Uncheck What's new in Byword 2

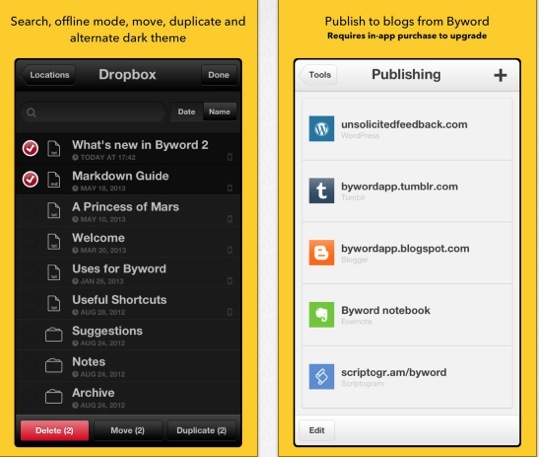pyautogui.click(x=30, y=149)
